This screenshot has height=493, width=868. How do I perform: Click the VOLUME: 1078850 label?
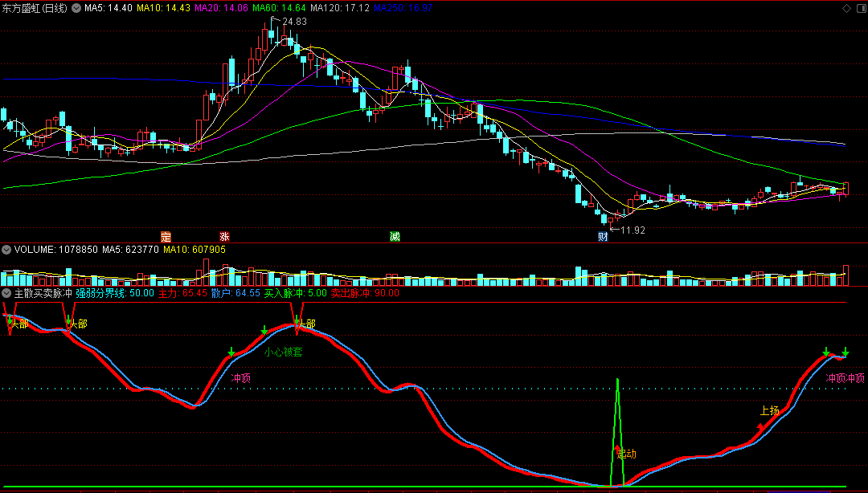56,250
